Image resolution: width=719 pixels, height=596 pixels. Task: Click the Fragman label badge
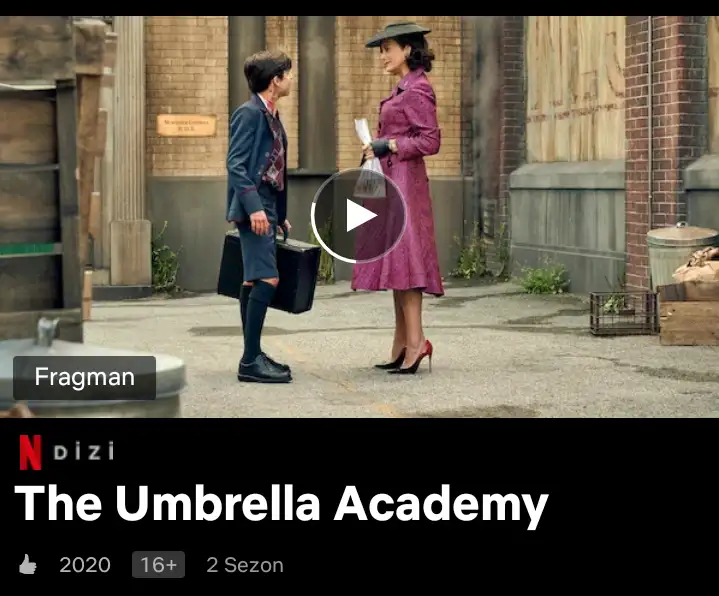point(84,377)
